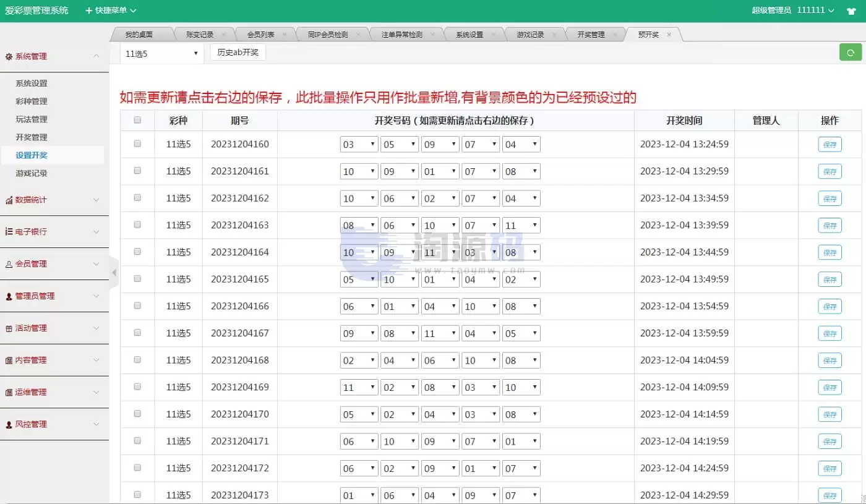The height and width of the screenshot is (504, 866).
Task: Click the green refresh icon button
Action: pos(851,53)
